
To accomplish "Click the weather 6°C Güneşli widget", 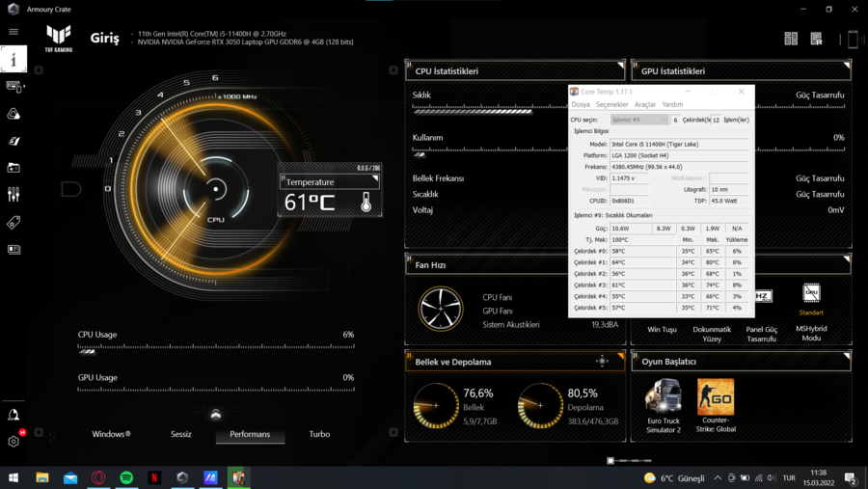I will tap(674, 477).
